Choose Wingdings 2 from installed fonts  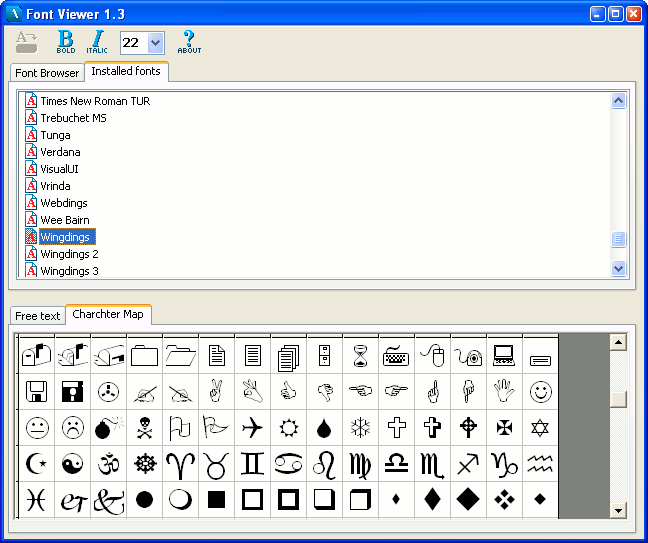[69, 254]
